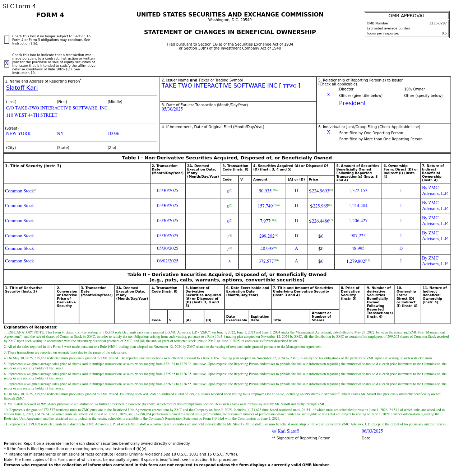Click the city 'NEW YORK'
The width and height of the screenshot is (454, 476).
click(x=18, y=134)
